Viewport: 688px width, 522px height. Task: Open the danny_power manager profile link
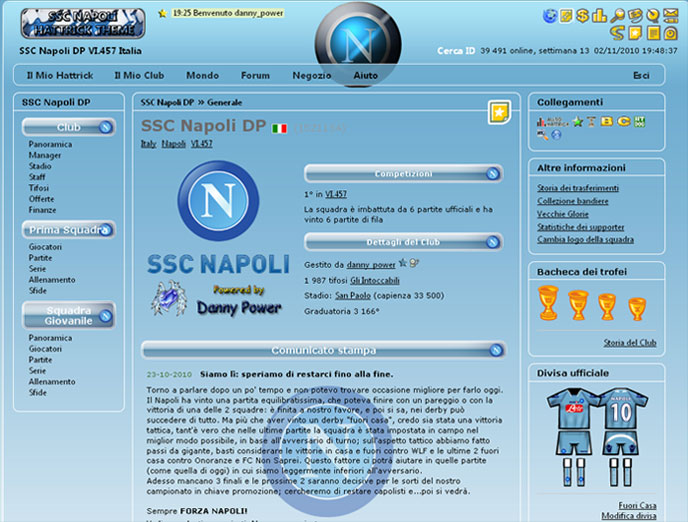[371, 265]
